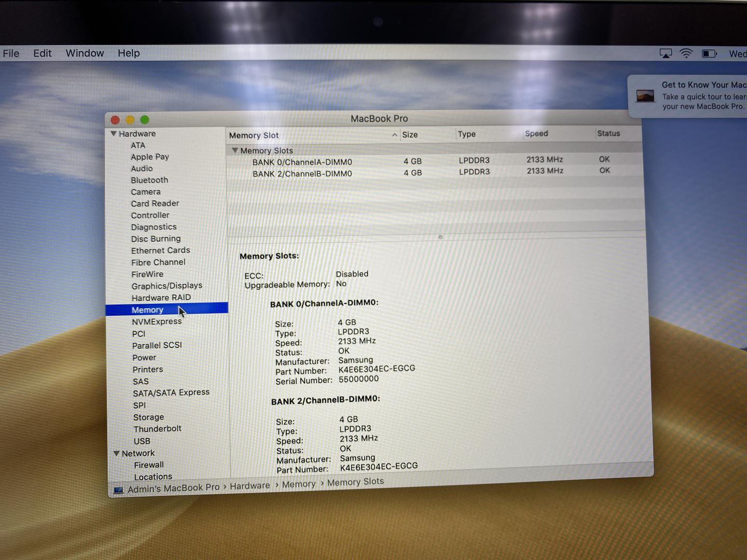Viewport: 747px width, 560px height.
Task: Select Locations under Network
Action: click(153, 477)
